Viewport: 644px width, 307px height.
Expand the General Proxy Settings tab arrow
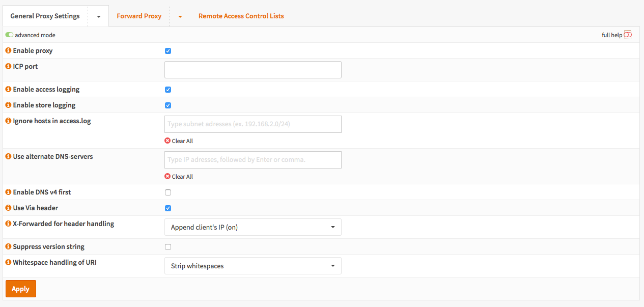click(98, 16)
